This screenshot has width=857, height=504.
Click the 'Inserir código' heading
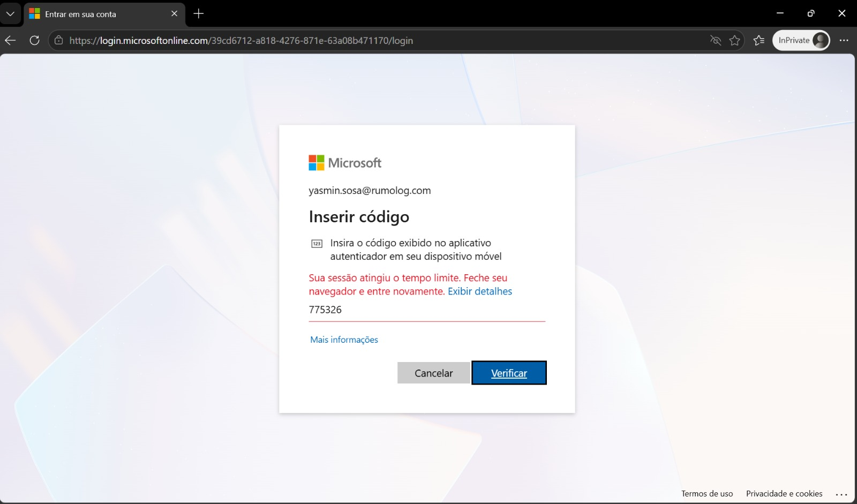(x=359, y=217)
